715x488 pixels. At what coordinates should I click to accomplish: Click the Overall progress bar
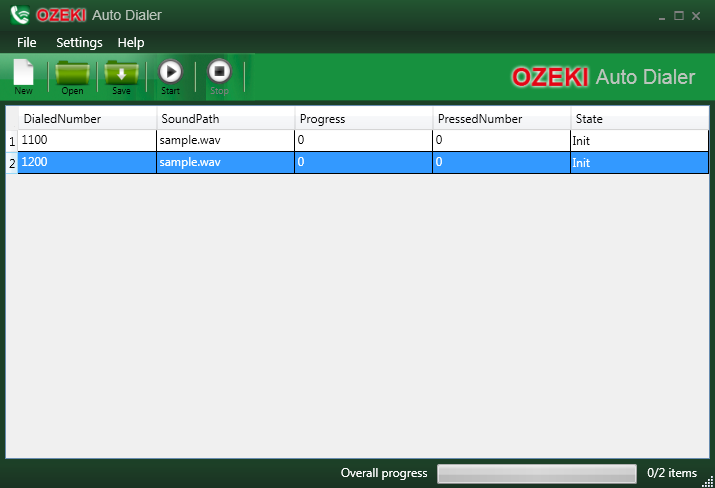(537, 473)
